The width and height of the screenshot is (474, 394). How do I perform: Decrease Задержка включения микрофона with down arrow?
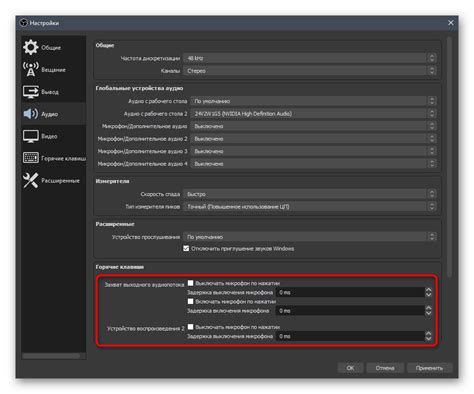point(429,313)
